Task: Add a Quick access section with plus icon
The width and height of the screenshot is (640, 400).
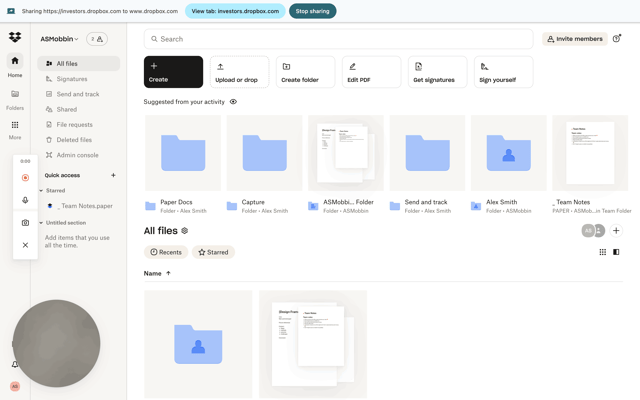Action: 113,175
